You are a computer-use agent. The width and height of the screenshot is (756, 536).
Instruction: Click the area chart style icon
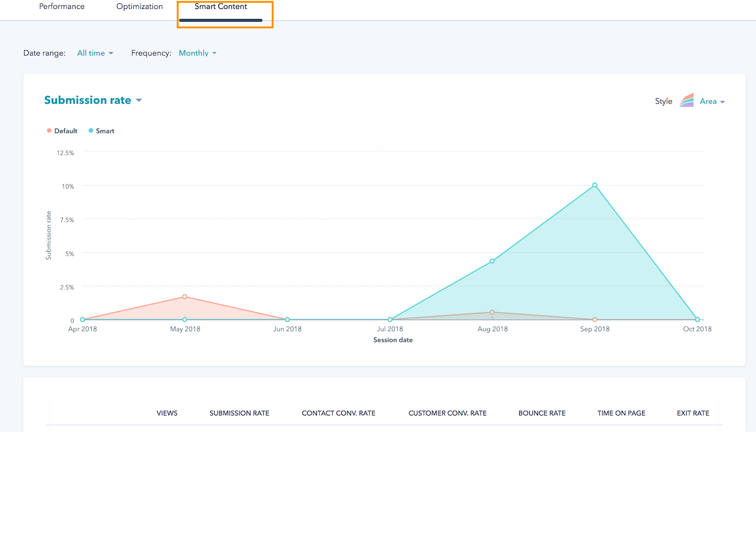687,100
